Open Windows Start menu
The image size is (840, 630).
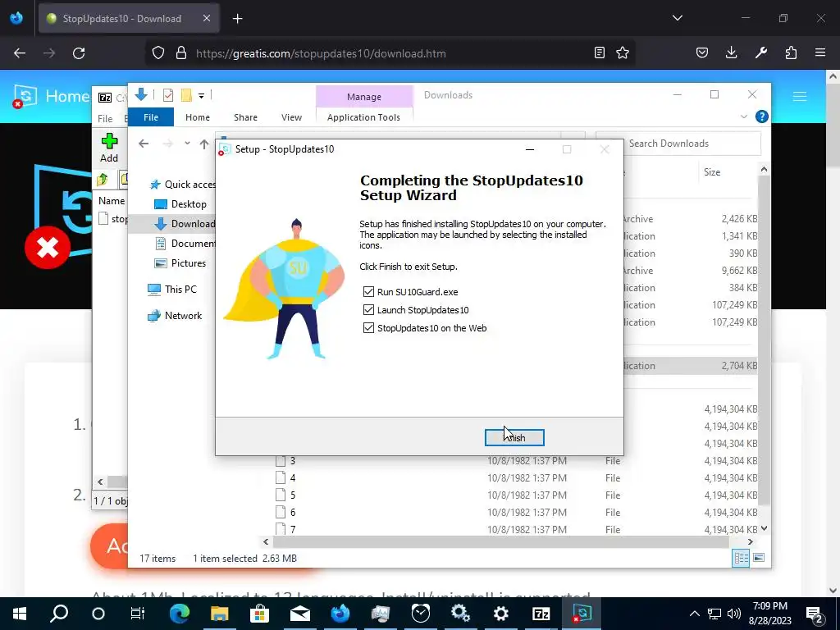coord(20,614)
